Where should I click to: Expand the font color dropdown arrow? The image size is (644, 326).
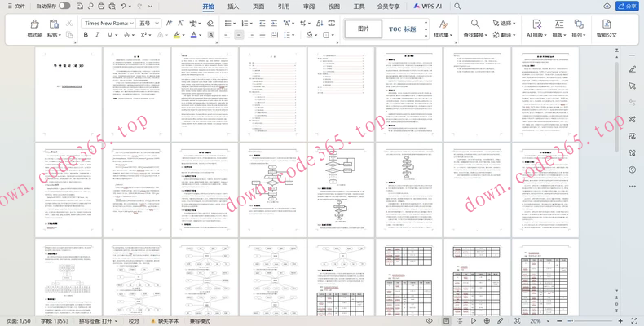point(201,35)
